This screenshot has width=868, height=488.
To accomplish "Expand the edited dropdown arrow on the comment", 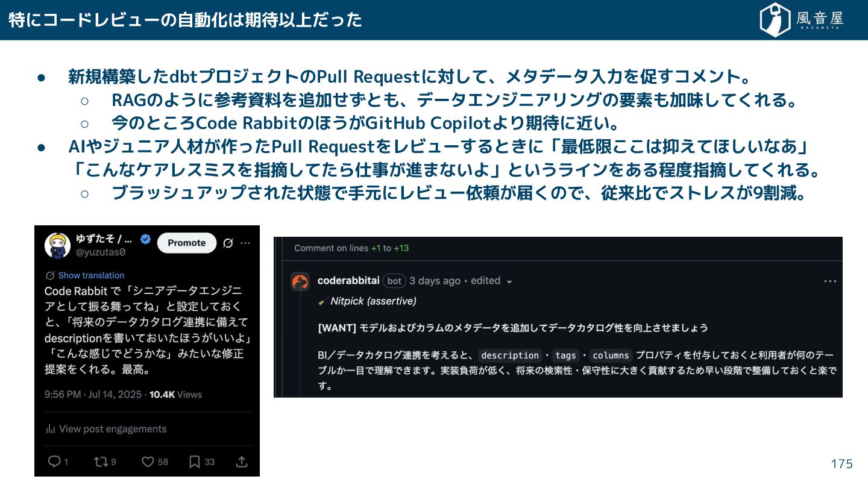I will (x=509, y=282).
